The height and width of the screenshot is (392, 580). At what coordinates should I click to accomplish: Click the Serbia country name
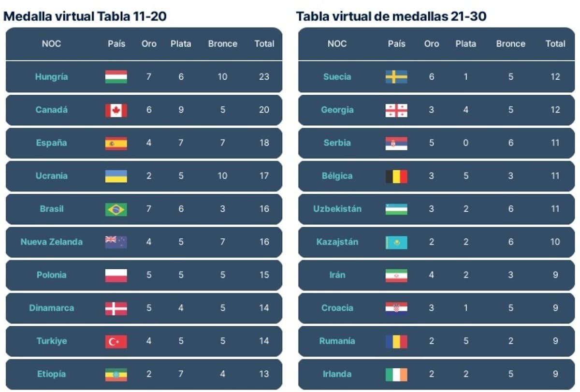[x=337, y=143]
